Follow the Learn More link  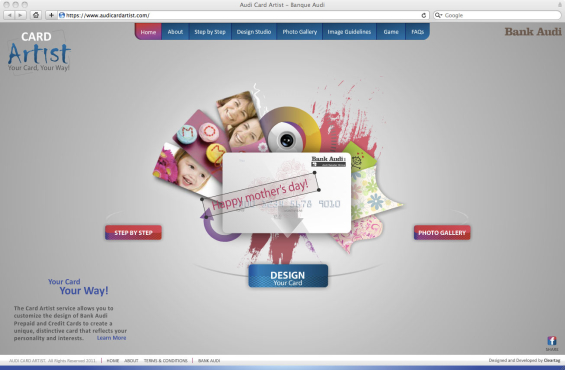coord(111,338)
